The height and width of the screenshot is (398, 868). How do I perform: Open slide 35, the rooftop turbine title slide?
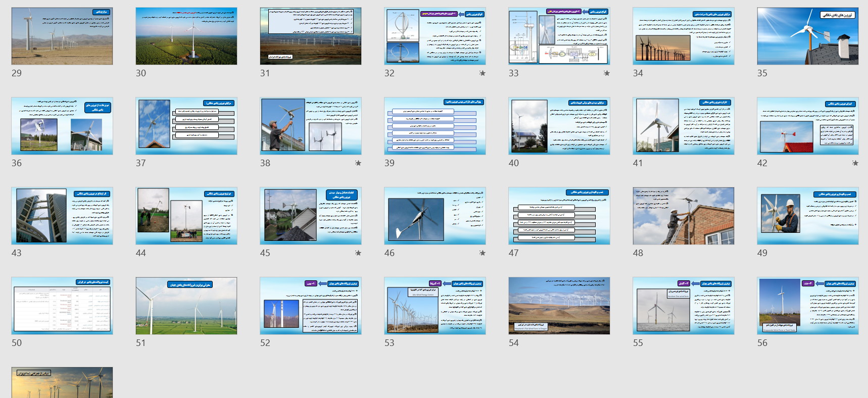807,36
